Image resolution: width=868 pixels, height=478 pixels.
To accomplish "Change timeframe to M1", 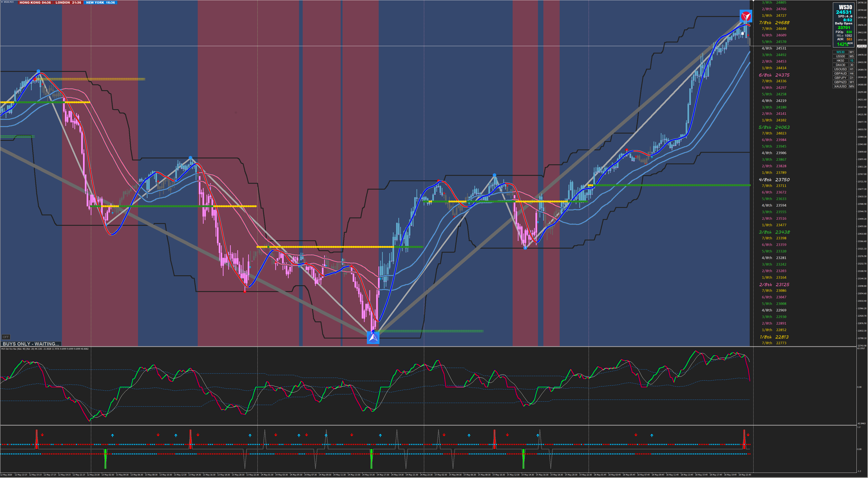I will [851, 52].
